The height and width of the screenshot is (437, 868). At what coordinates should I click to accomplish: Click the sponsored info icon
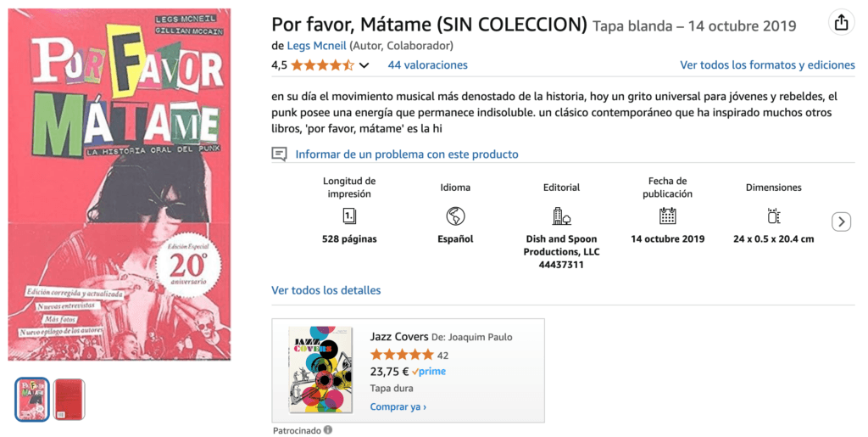click(328, 430)
